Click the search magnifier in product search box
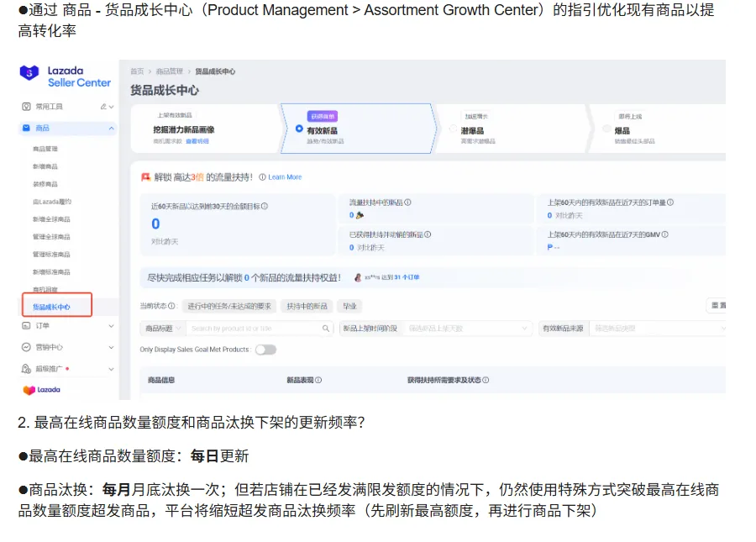 326,328
